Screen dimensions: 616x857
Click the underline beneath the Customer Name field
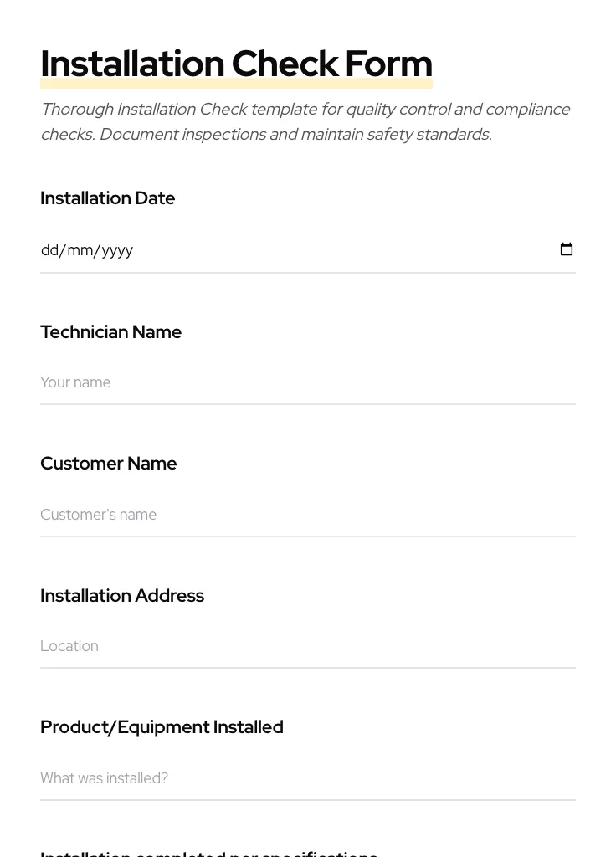[308, 536]
